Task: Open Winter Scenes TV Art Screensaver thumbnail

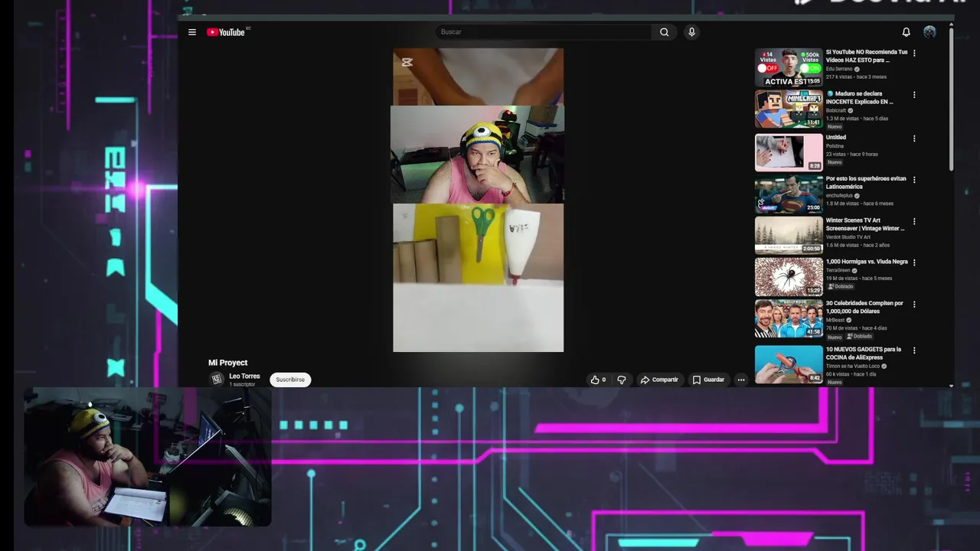Action: (789, 235)
